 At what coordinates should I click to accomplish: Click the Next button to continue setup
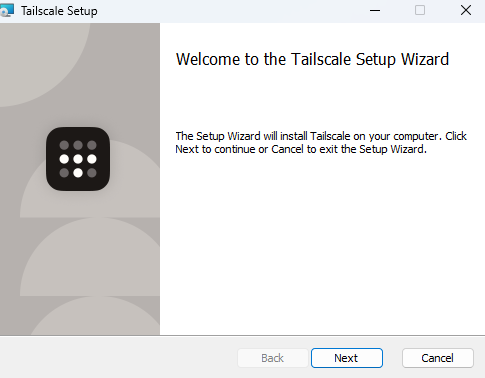point(347,358)
